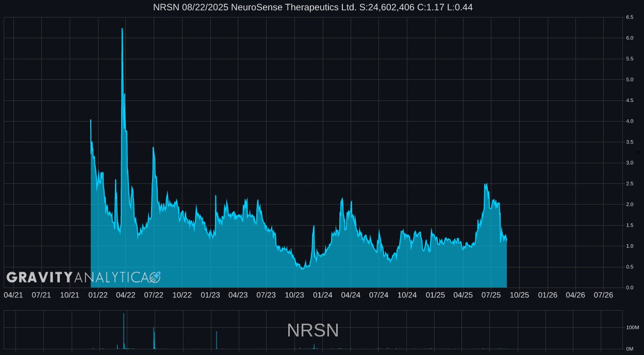Image resolution: width=644 pixels, height=355 pixels.
Task: Click the 10/23 date axis label
Action: [x=294, y=295]
